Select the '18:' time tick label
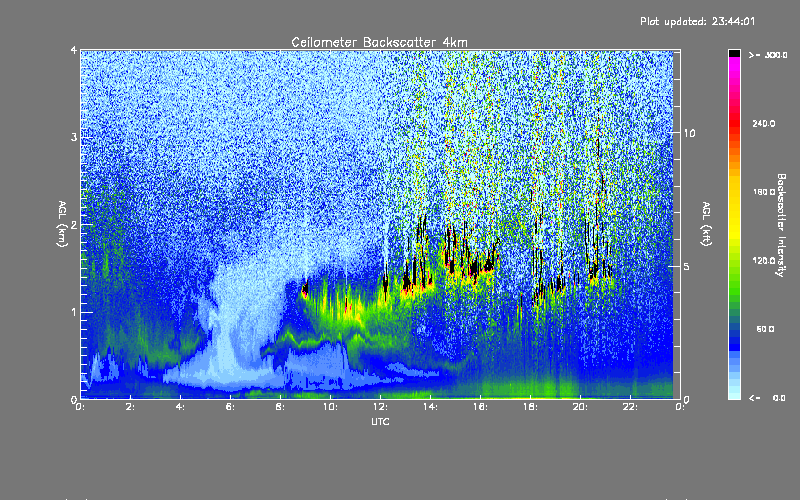The image size is (800, 500). click(x=530, y=407)
